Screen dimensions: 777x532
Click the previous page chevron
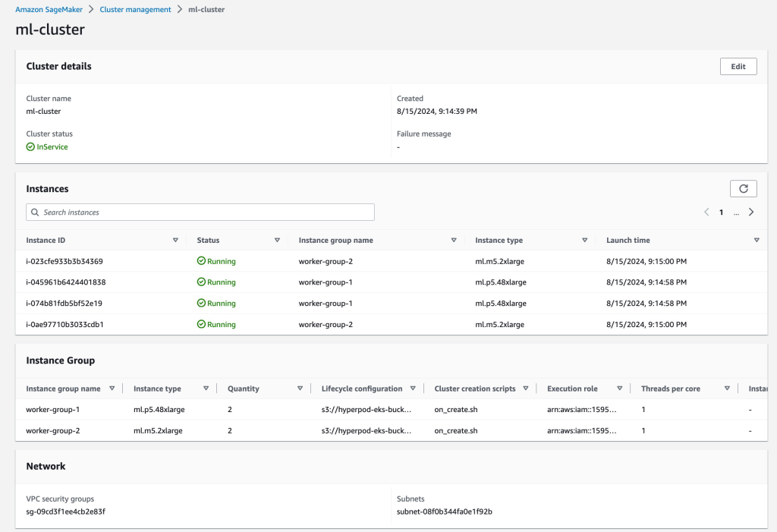pos(706,212)
